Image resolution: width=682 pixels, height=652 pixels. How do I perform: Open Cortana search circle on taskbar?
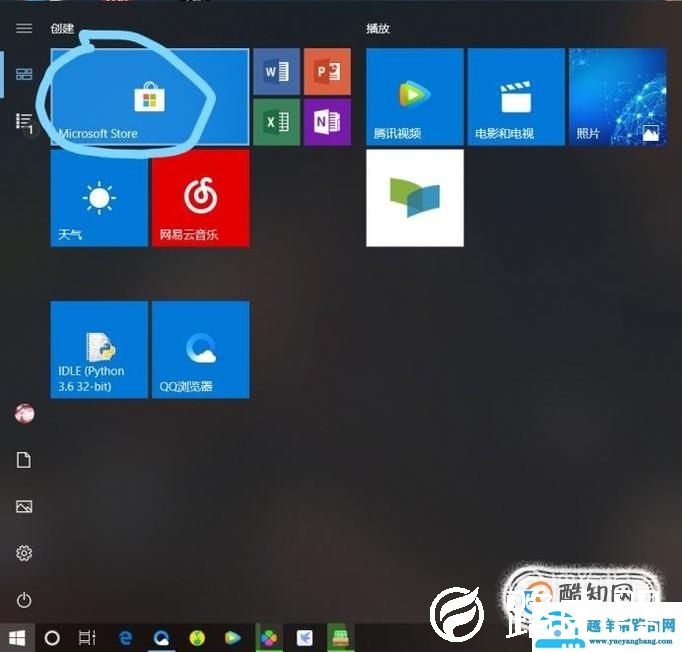pos(52,638)
